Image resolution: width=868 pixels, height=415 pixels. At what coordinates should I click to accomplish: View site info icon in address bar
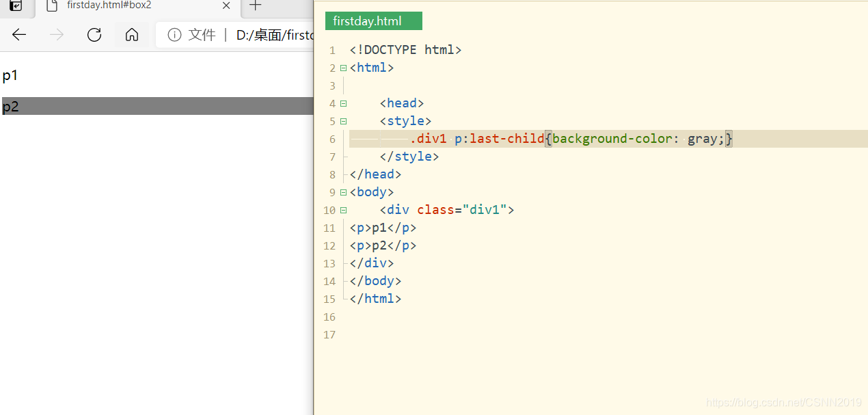(x=174, y=35)
